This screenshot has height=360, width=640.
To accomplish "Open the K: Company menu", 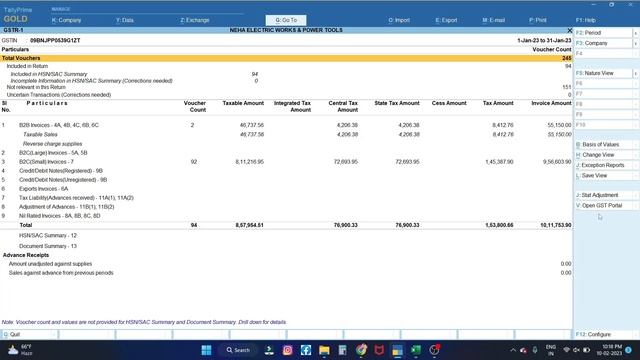I will click(67, 20).
